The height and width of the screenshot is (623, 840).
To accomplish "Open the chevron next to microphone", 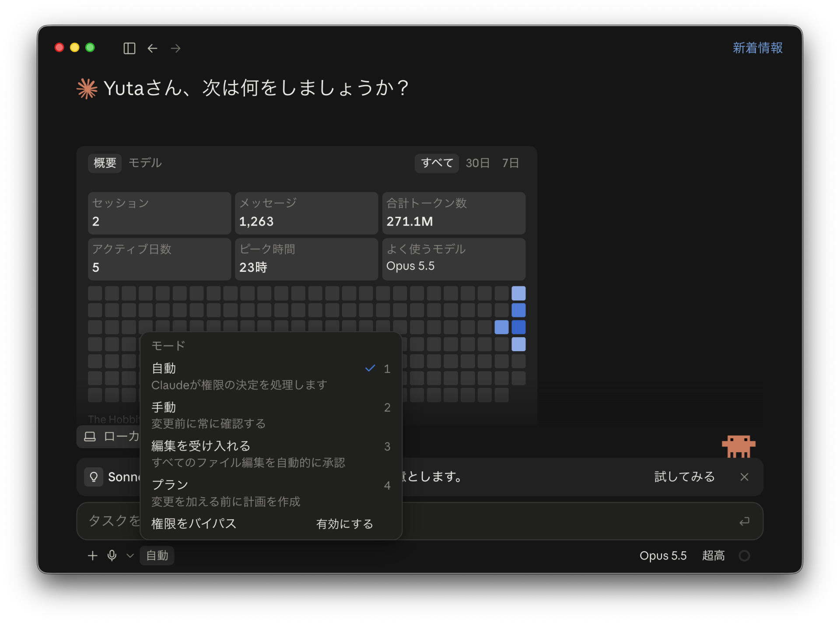I will click(x=129, y=556).
